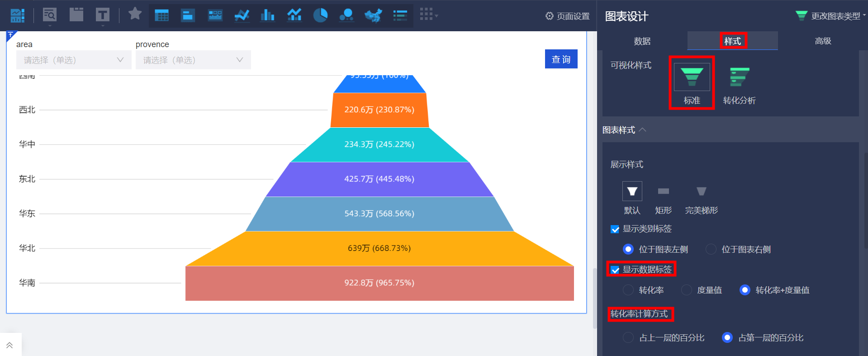Click the China map chart icon
Screen dimensions: 868x356
tap(373, 15)
